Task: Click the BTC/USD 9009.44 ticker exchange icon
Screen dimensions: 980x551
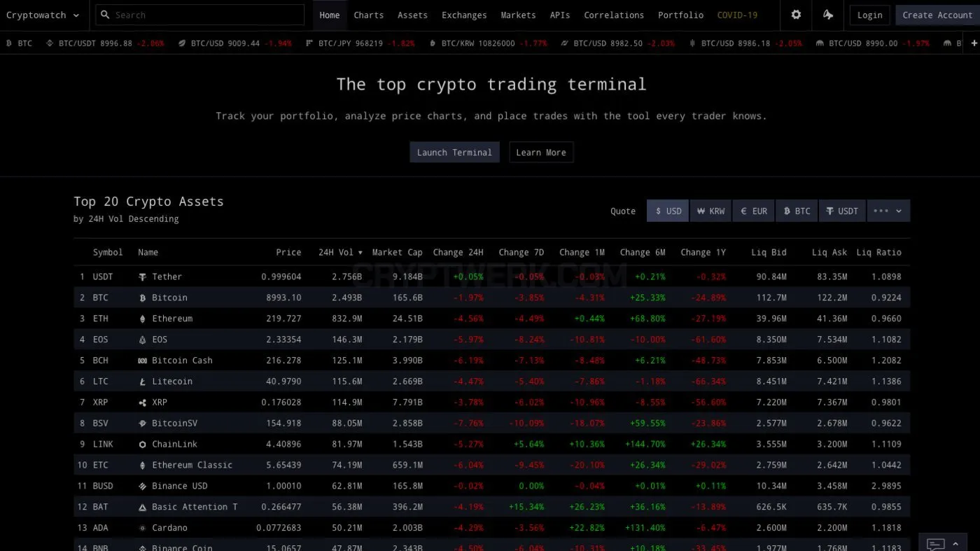Action: click(182, 43)
